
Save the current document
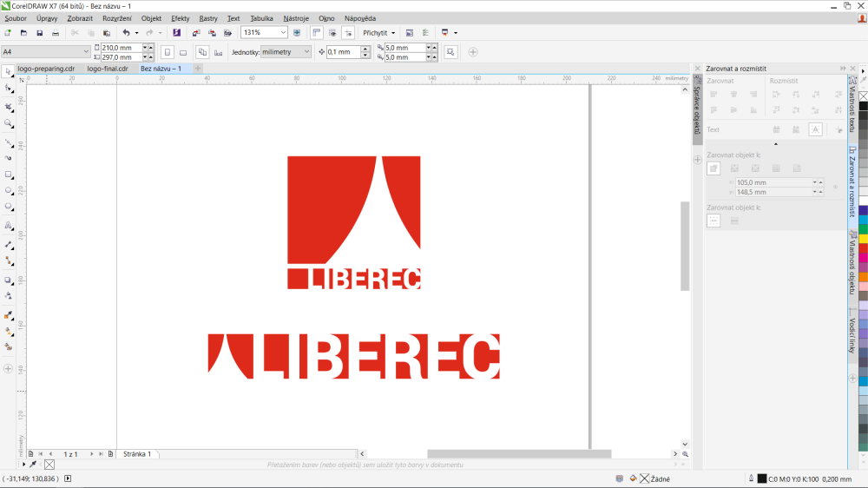pyautogui.click(x=39, y=33)
